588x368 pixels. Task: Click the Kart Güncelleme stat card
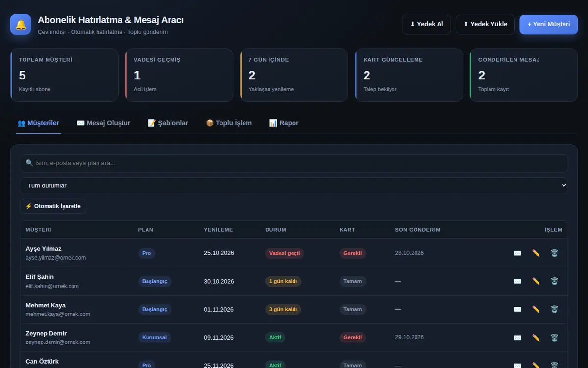coord(409,75)
